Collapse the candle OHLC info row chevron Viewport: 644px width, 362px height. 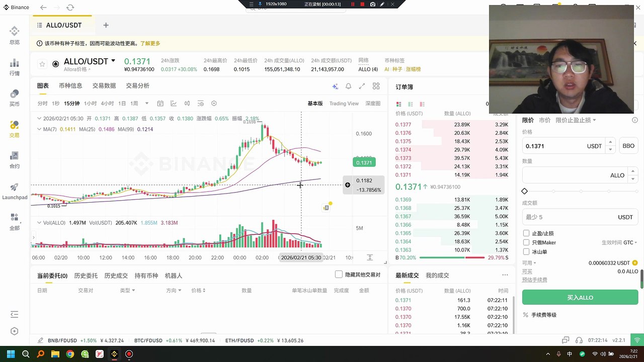(x=39, y=119)
